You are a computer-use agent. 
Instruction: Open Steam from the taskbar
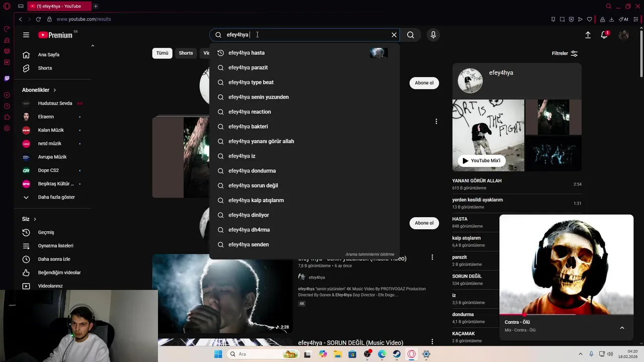tap(396, 354)
